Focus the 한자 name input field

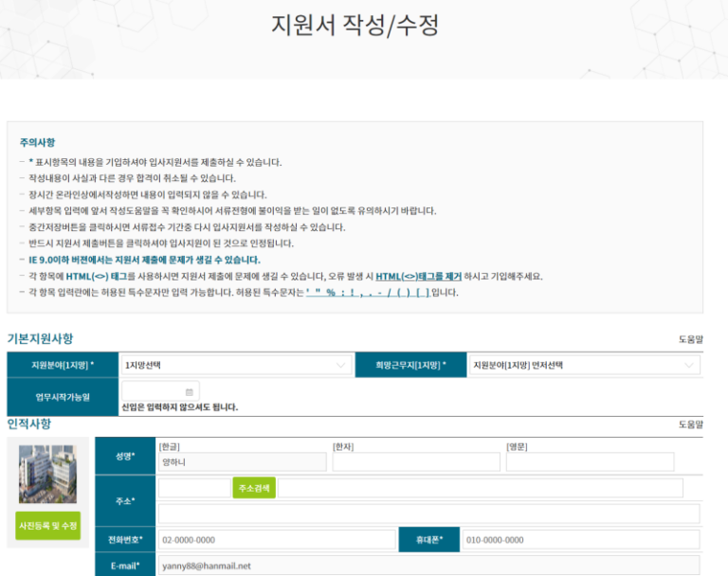coord(415,462)
